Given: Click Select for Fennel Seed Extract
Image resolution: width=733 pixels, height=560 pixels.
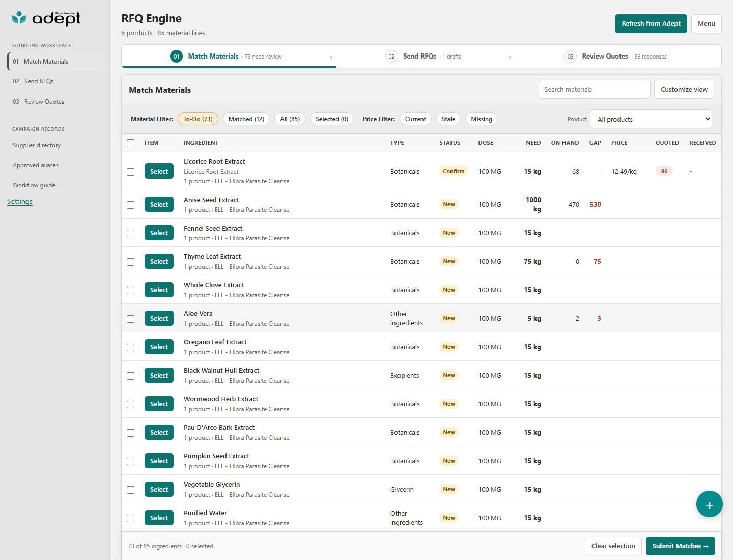Looking at the screenshot, I should pyautogui.click(x=159, y=233).
